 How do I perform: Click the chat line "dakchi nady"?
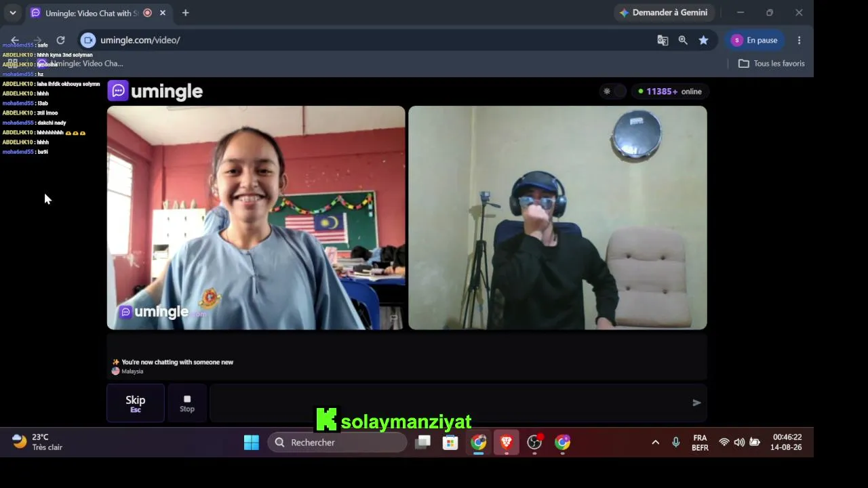pyautogui.click(x=52, y=123)
